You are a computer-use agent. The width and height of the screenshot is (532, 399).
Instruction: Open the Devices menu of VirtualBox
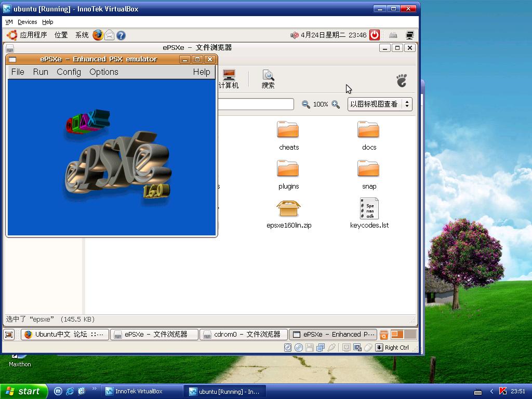click(x=27, y=22)
